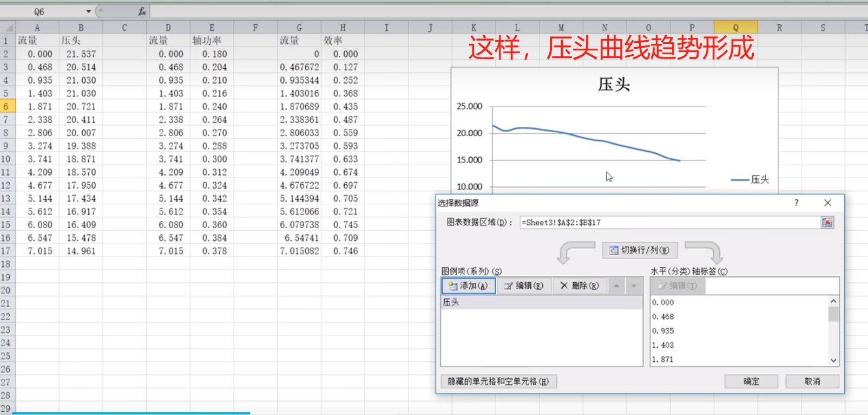868x415 pixels.
Task: Click the formula bar input area
Action: [509, 11]
